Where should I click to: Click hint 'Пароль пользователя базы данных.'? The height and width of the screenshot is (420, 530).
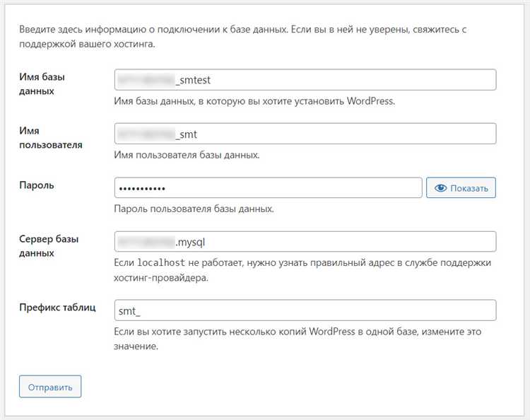[x=194, y=209]
